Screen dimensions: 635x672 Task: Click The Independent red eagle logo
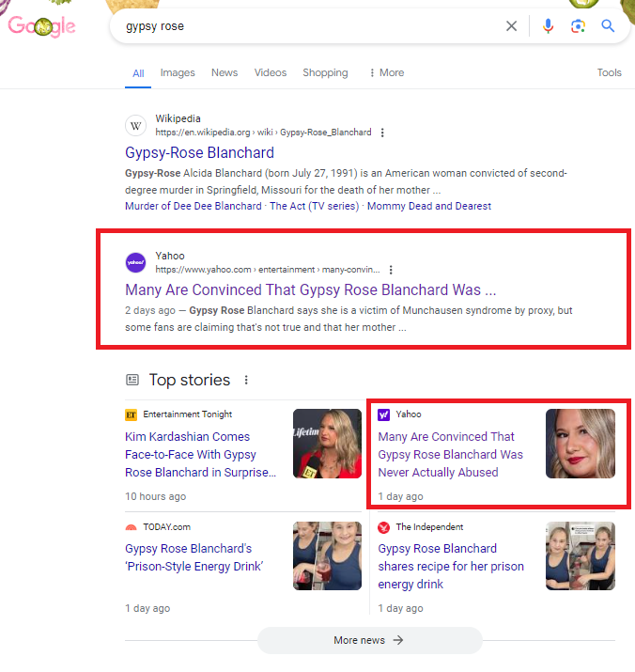(x=383, y=527)
